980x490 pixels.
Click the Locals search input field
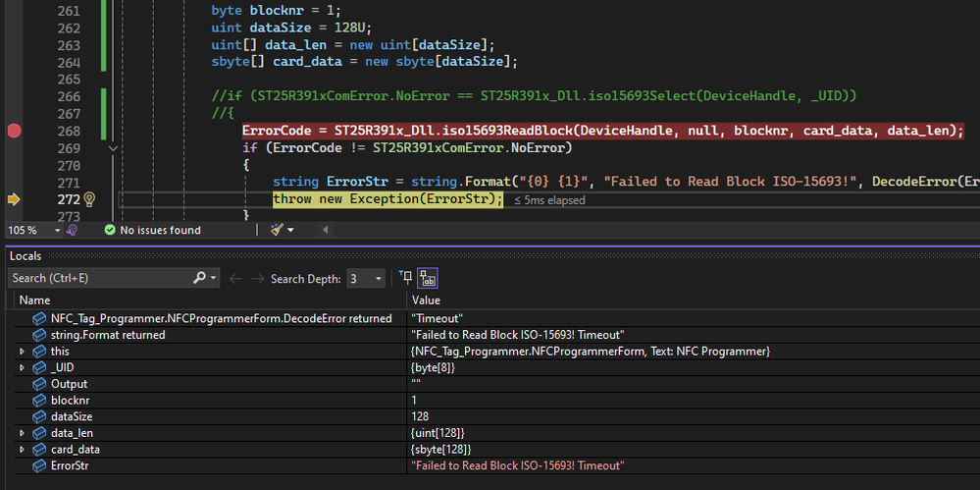pyautogui.click(x=98, y=279)
